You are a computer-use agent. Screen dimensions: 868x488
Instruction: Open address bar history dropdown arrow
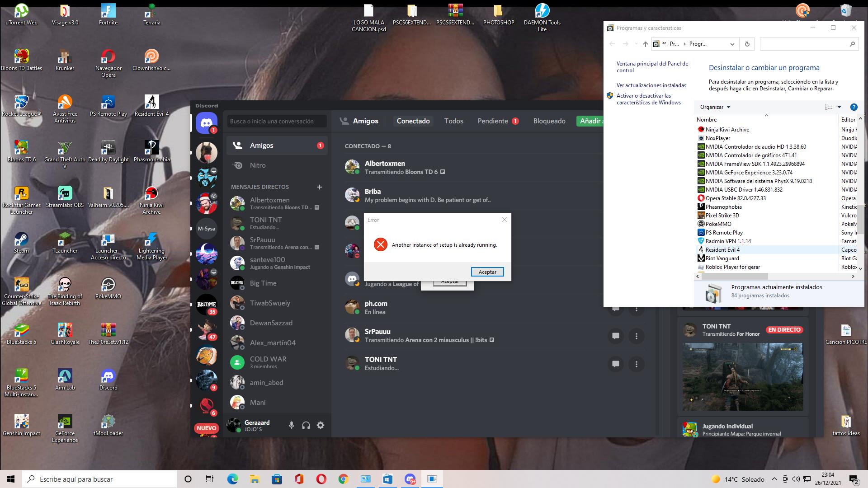[x=732, y=44]
